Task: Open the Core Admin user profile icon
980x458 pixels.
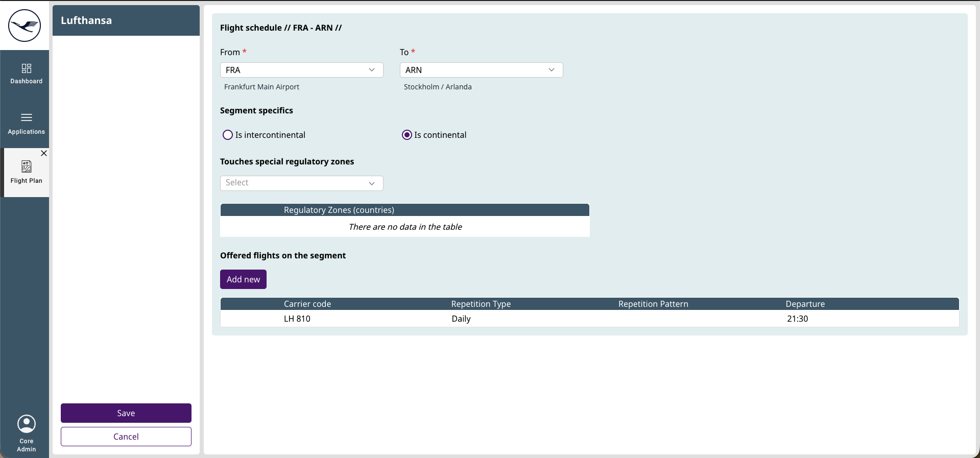Action: pos(27,424)
